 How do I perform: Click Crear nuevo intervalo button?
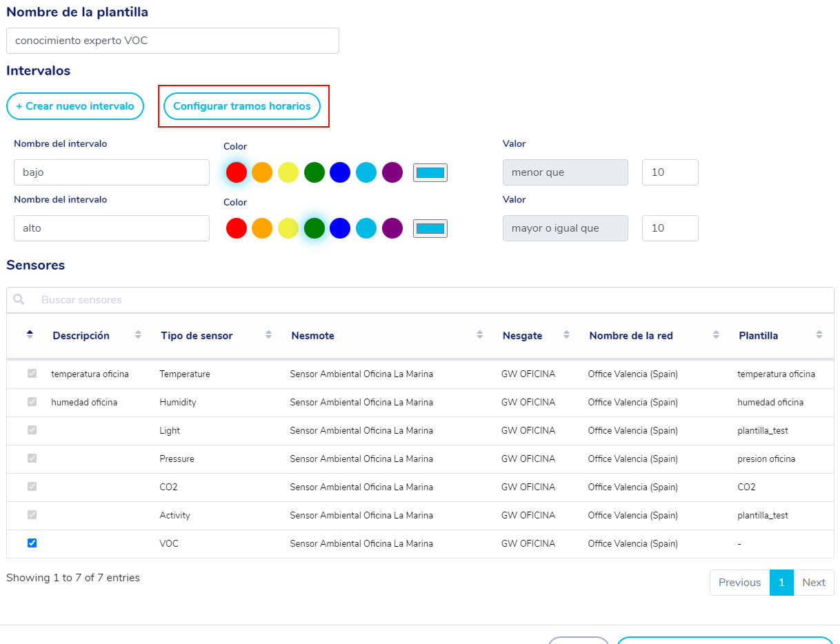click(75, 106)
